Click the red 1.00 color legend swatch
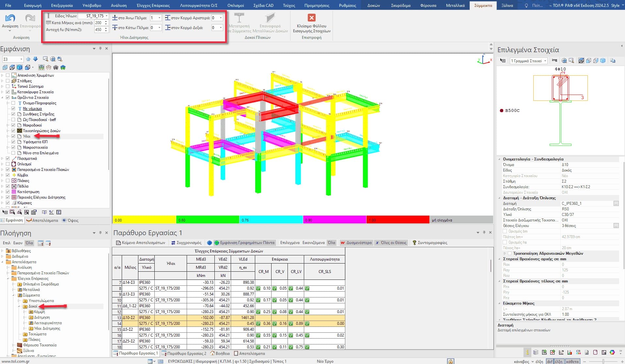 point(398,220)
